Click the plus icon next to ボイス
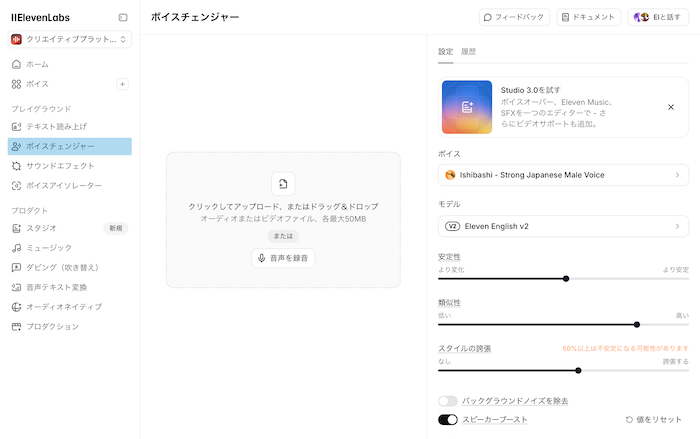Viewport: 700px width, 439px height. (122, 84)
